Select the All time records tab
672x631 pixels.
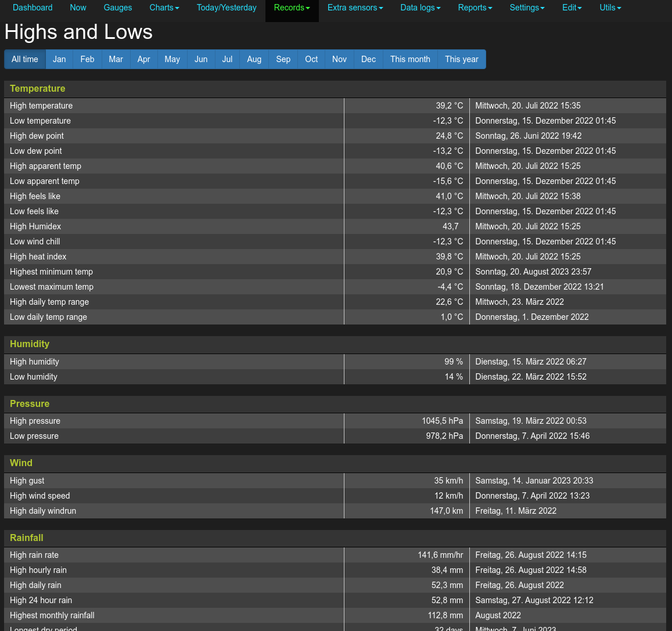[25, 59]
